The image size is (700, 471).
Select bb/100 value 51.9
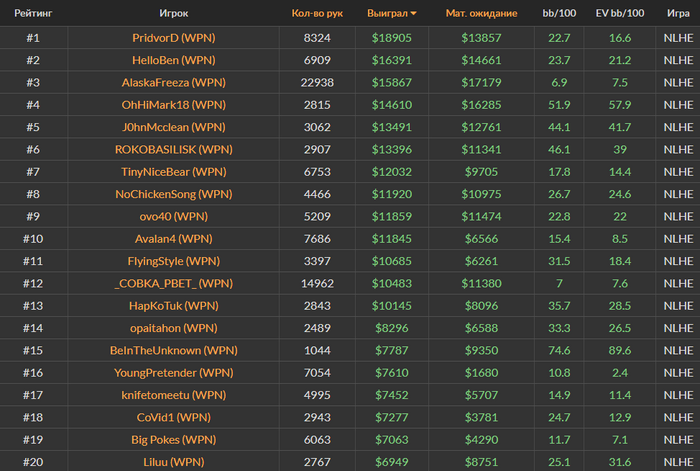559,105
